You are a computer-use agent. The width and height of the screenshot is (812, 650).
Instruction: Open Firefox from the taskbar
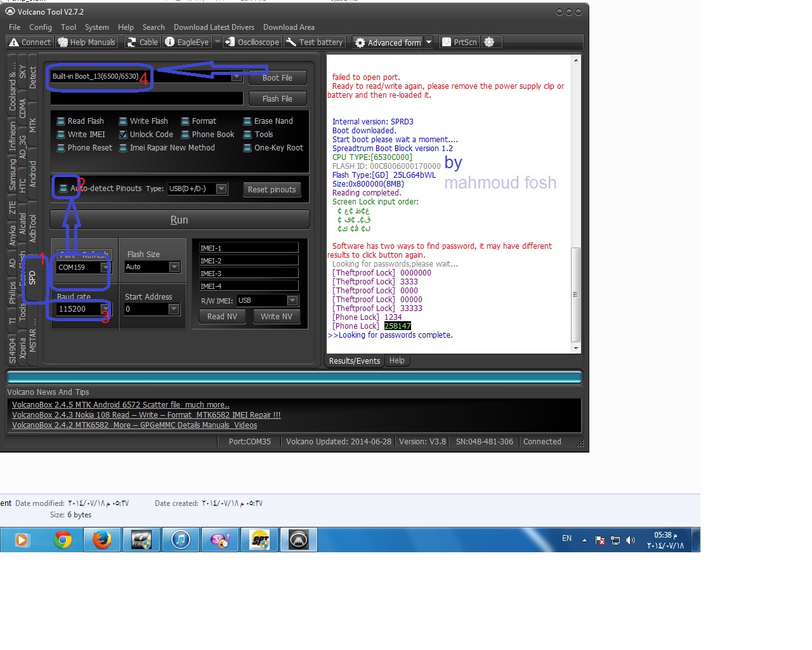tap(101, 540)
